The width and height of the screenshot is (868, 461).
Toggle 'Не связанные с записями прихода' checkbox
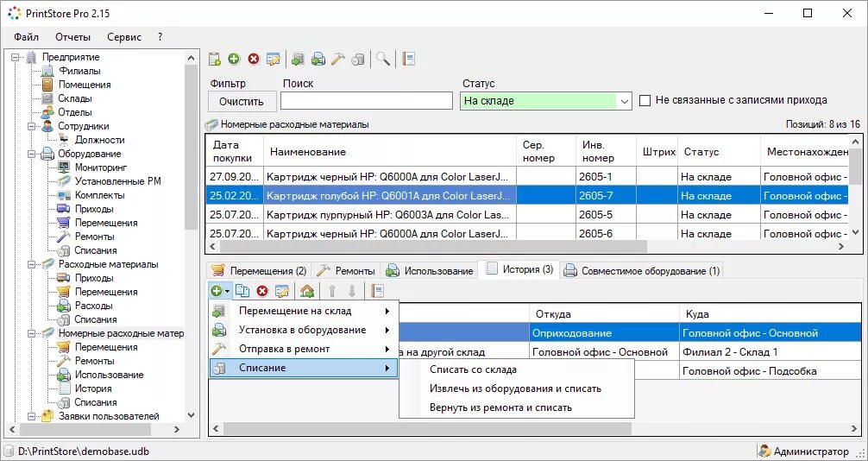pos(645,101)
